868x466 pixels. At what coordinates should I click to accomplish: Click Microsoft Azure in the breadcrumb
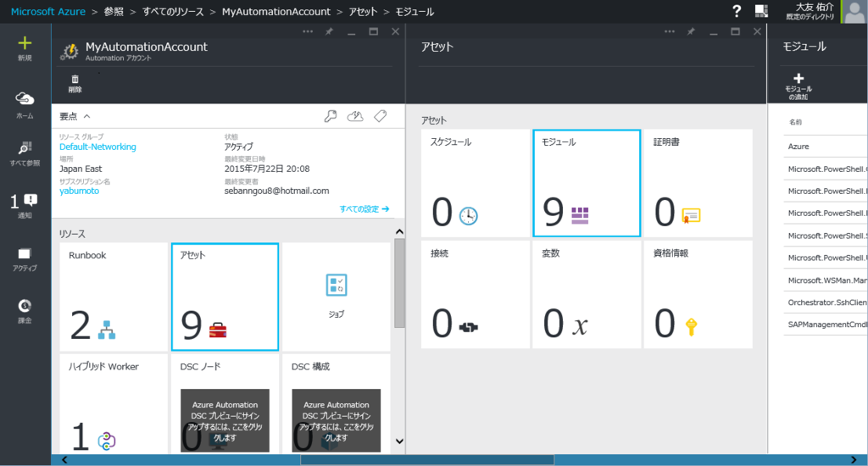(x=48, y=12)
